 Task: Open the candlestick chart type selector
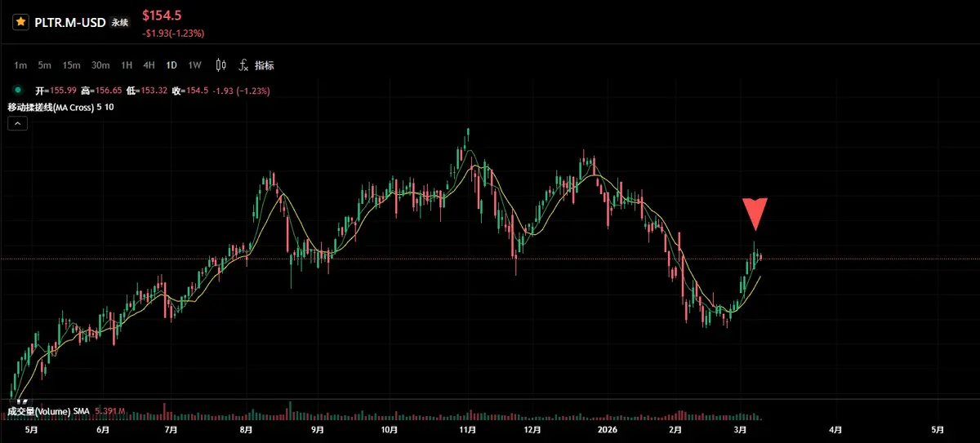coord(220,65)
